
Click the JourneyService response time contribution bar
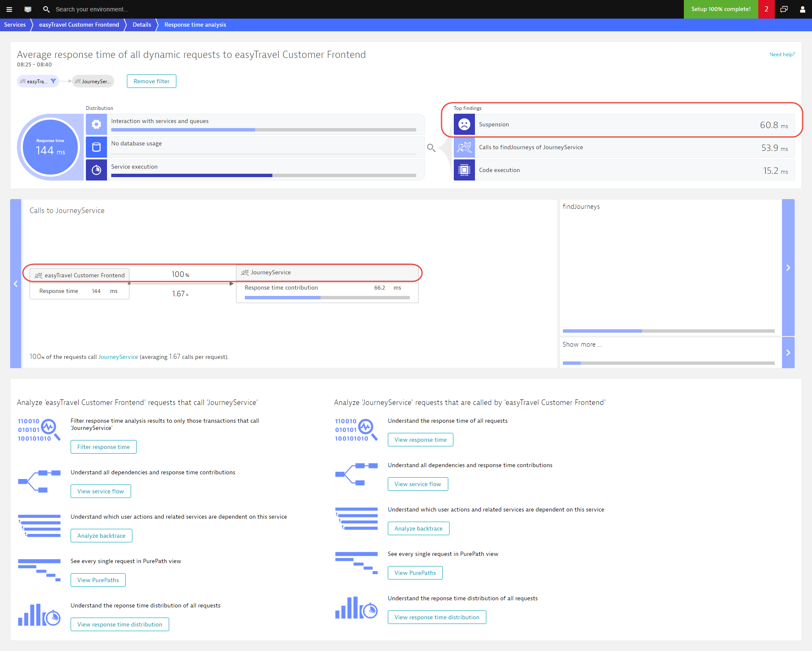tap(327, 298)
